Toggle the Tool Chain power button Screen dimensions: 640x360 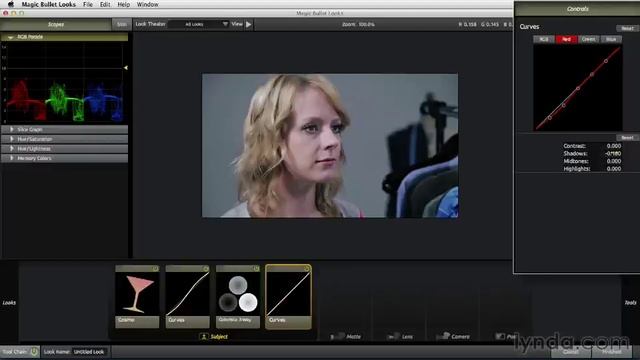click(x=34, y=351)
